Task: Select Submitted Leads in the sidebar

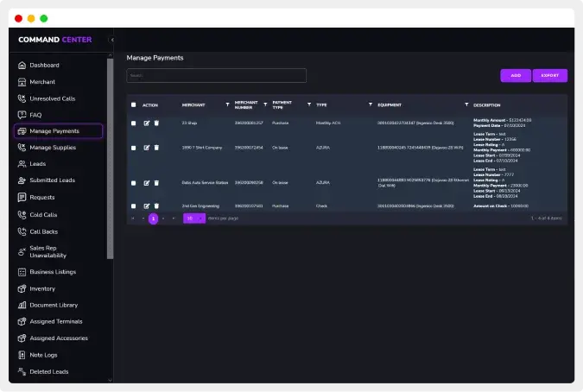Action: [52, 180]
